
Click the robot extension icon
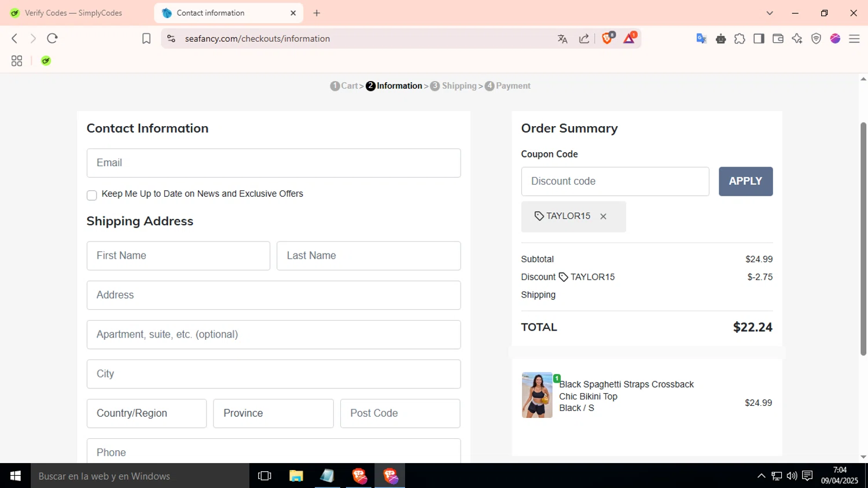720,39
